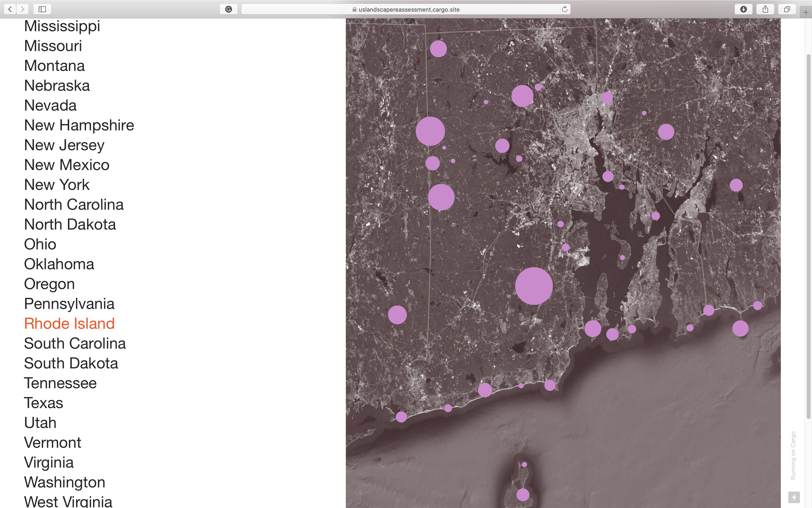Select the Ohio link
The width and height of the screenshot is (812, 508).
[40, 244]
